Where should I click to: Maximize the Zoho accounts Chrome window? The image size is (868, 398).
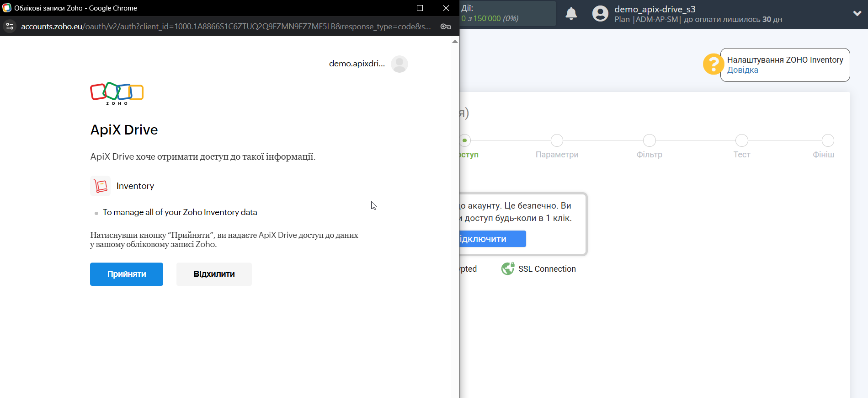420,8
